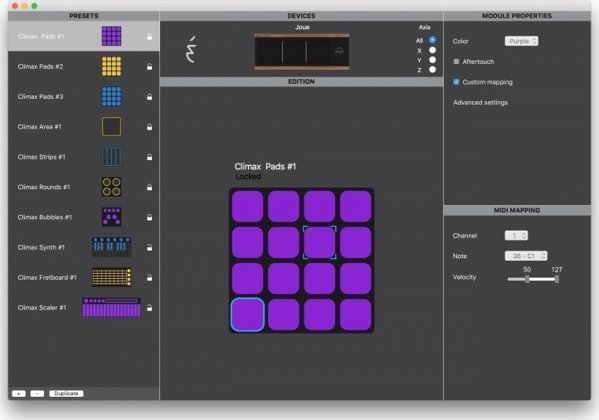Click lock icon for Climax Pads #2

pos(149,66)
